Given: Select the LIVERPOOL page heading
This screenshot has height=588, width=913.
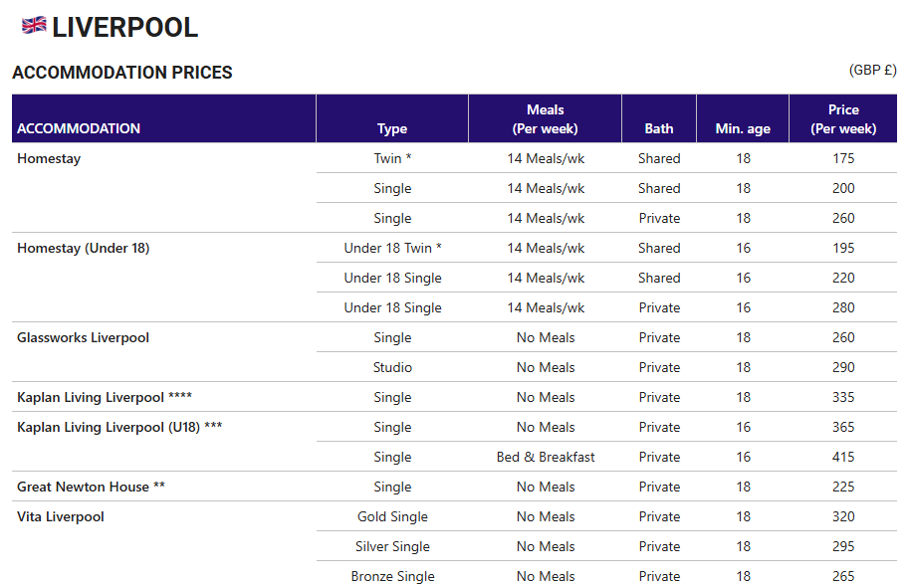Looking at the screenshot, I should coord(124,27).
